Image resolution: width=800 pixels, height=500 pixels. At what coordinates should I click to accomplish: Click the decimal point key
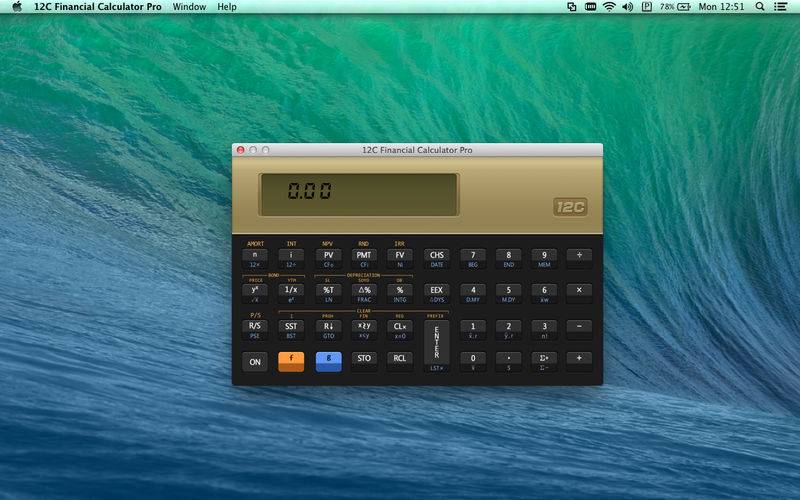click(508, 362)
